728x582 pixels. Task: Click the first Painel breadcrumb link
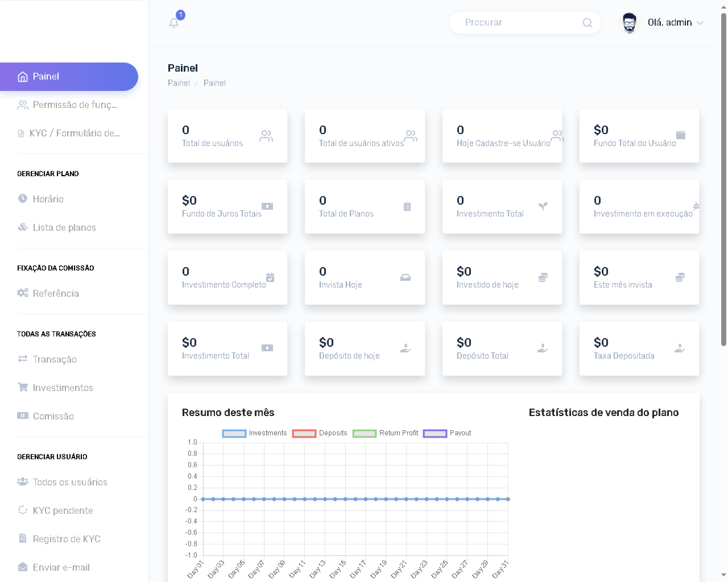179,83
